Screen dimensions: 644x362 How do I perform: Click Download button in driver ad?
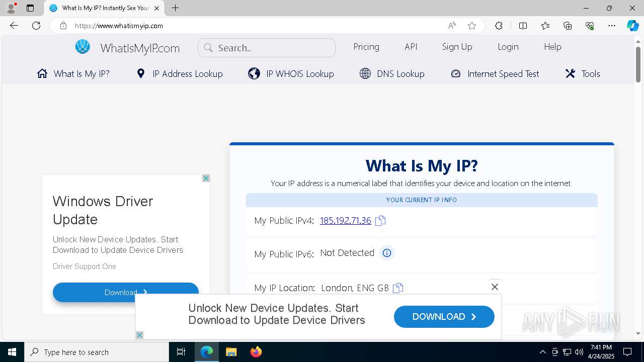pos(126,292)
